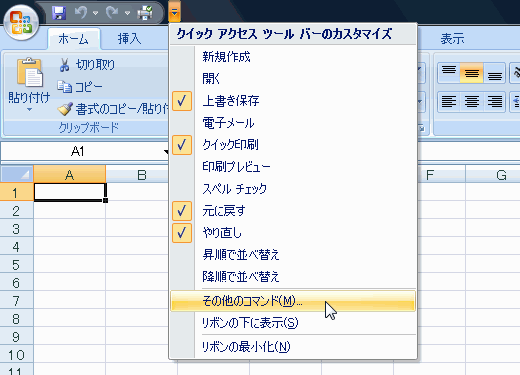The width and height of the screenshot is (520, 375).
Task: Select row 1 header
Action: 16,192
